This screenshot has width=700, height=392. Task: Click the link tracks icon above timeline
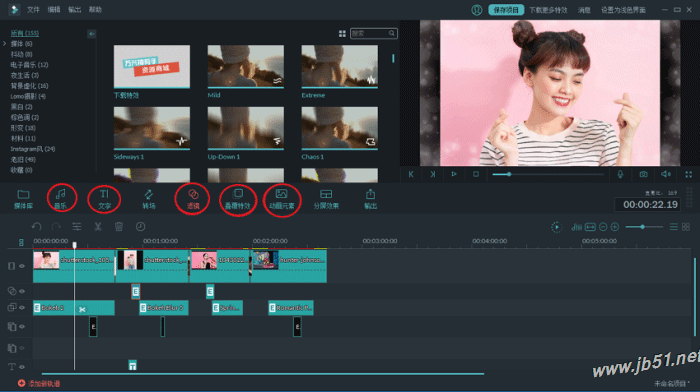[x=21, y=242]
